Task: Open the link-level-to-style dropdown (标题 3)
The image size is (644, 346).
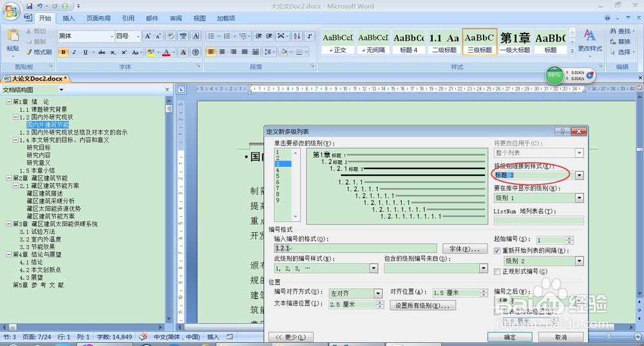Action: click(579, 176)
